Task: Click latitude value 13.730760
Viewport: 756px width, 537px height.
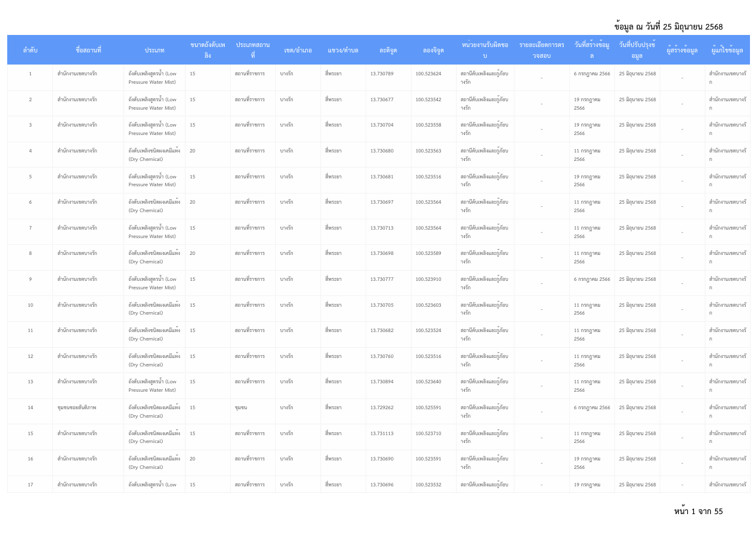Action: (x=382, y=356)
